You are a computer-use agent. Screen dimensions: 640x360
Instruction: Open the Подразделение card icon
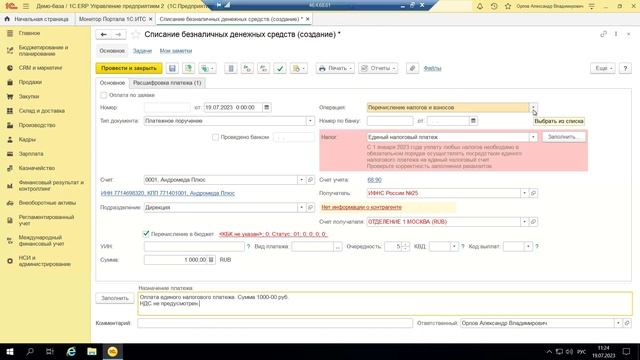click(x=310, y=207)
